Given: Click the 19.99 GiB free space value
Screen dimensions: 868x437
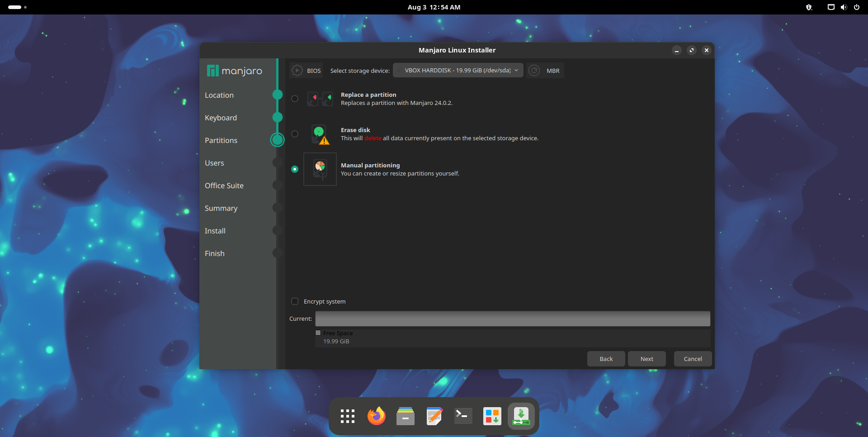Looking at the screenshot, I should (x=336, y=342).
